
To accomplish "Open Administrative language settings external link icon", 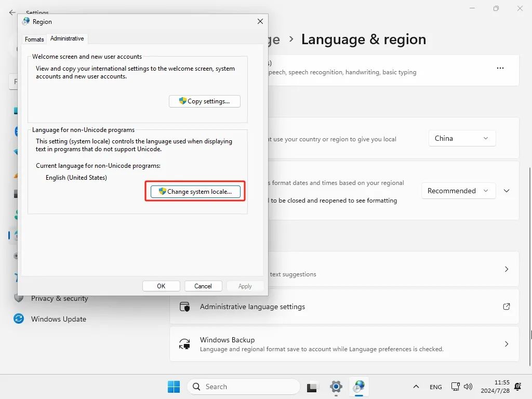I will click(x=507, y=307).
